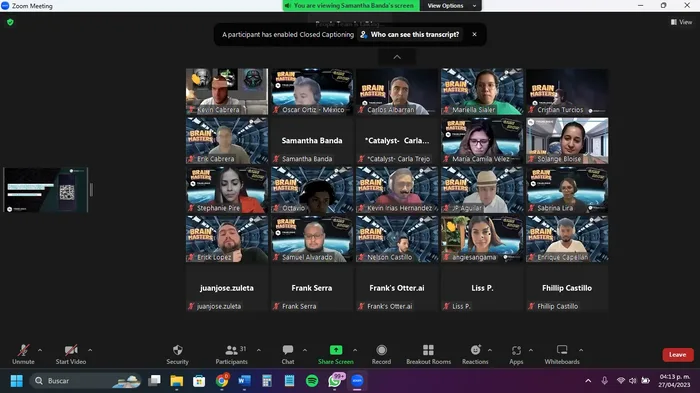Select the shared screen thumbnail preview
Viewport: 700px width, 393px height.
tap(46, 190)
